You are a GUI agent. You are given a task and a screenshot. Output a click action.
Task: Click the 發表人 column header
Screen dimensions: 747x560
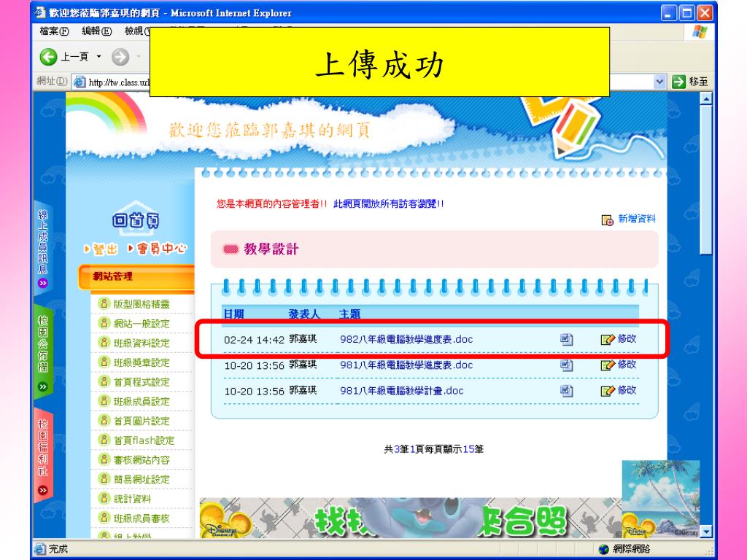(x=304, y=314)
